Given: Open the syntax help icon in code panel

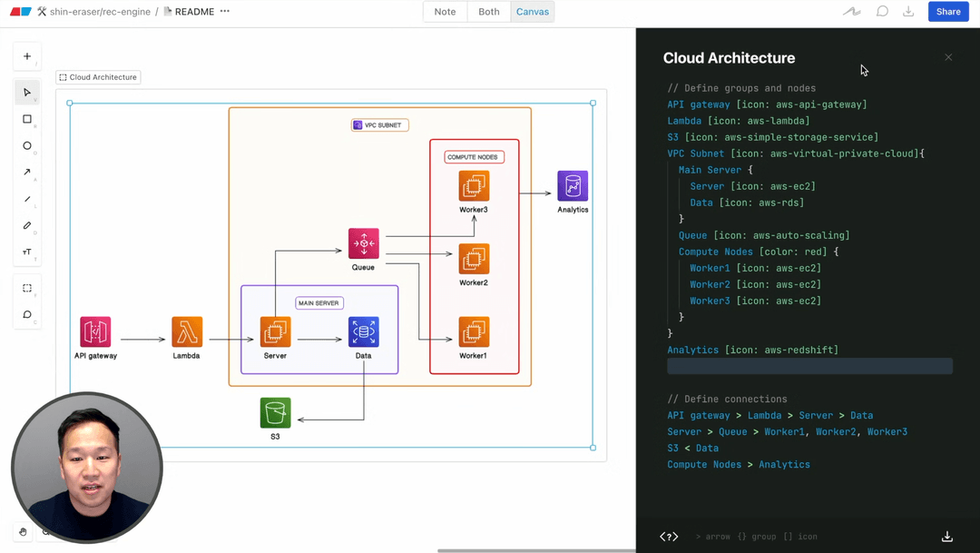Looking at the screenshot, I should pyautogui.click(x=669, y=537).
